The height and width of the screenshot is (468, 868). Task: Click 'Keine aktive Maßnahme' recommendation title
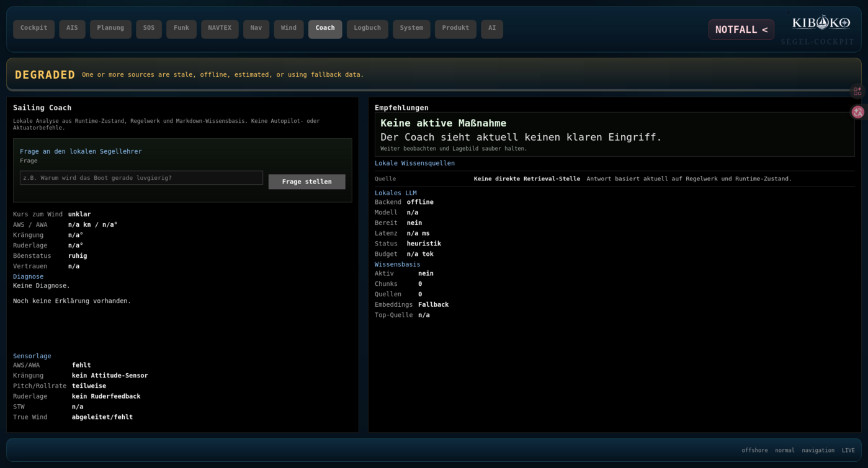[x=443, y=123]
